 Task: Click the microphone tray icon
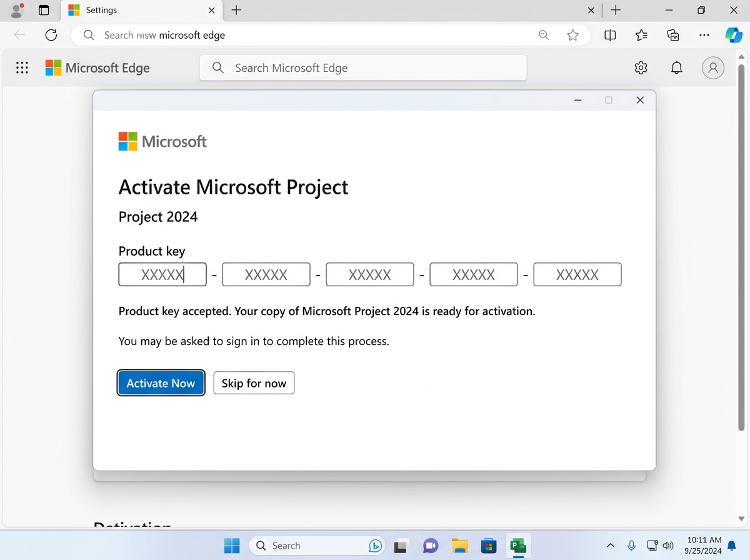[x=632, y=546]
